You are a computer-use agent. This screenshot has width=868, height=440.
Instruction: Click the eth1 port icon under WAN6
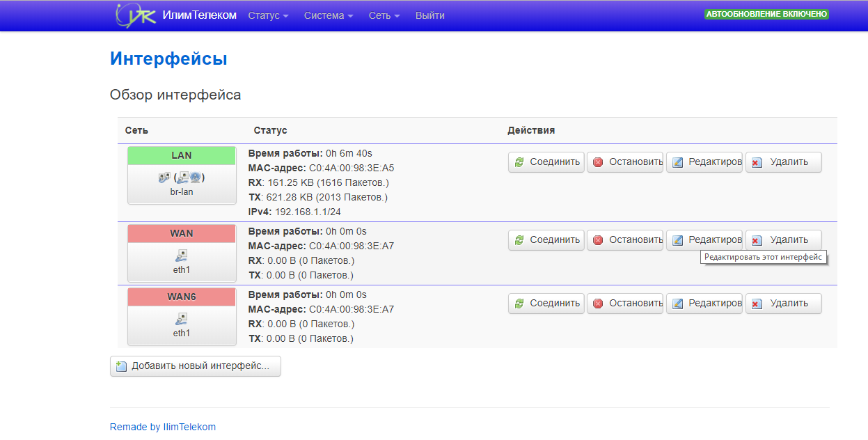[x=182, y=319]
